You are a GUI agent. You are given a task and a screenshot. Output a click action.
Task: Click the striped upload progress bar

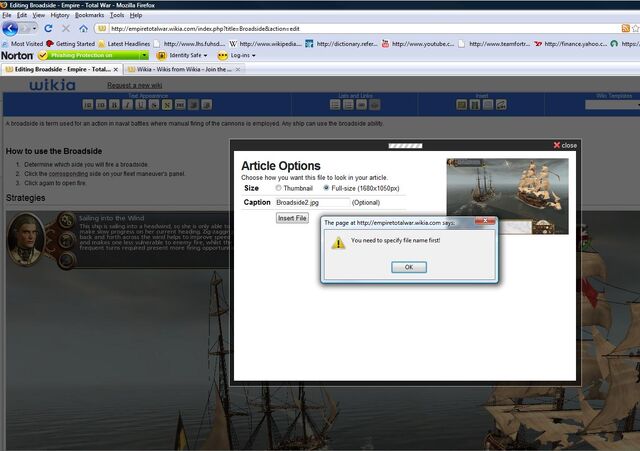coord(405,145)
